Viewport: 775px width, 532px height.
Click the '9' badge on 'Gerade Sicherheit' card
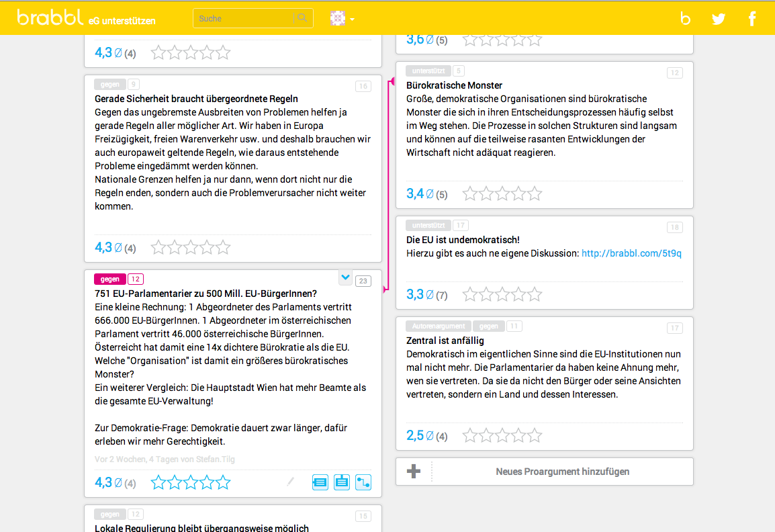pos(133,85)
